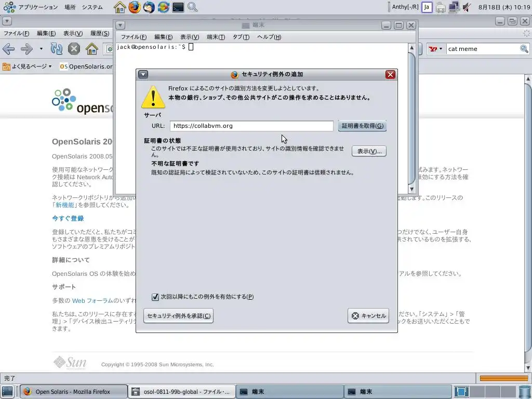This screenshot has height=399, width=532.
Task: Open the Package Manager launcher icon in the top panel
Action: [x=163, y=7]
